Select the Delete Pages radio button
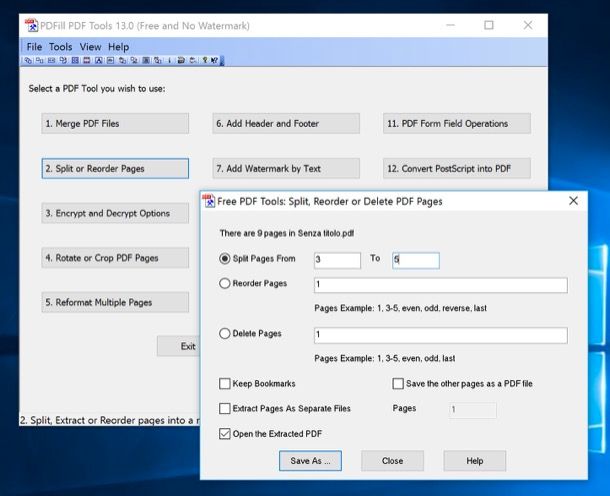 pos(225,334)
